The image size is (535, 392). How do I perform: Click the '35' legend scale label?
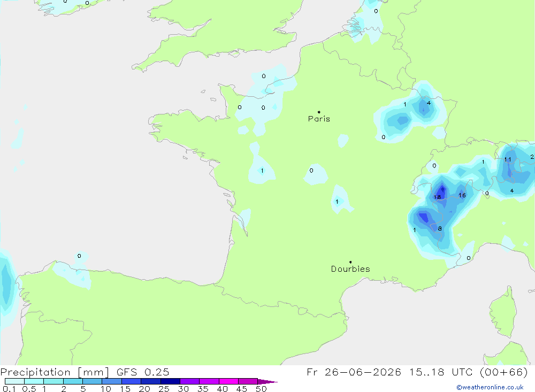[203, 389]
